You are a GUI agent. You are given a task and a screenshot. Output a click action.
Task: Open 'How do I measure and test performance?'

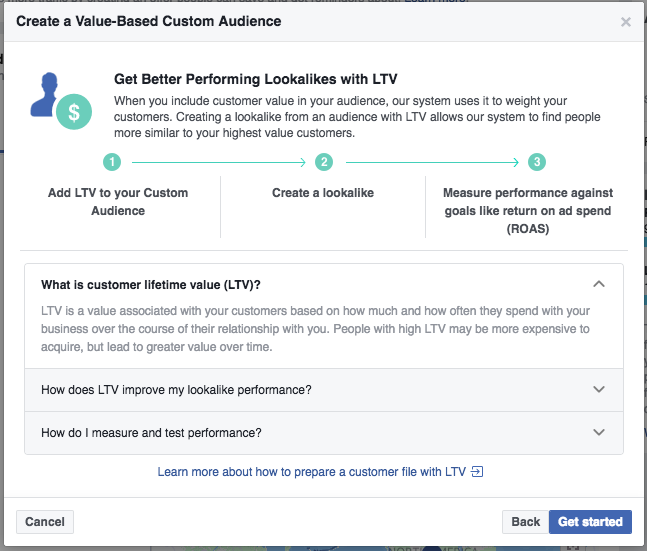pyautogui.click(x=151, y=433)
